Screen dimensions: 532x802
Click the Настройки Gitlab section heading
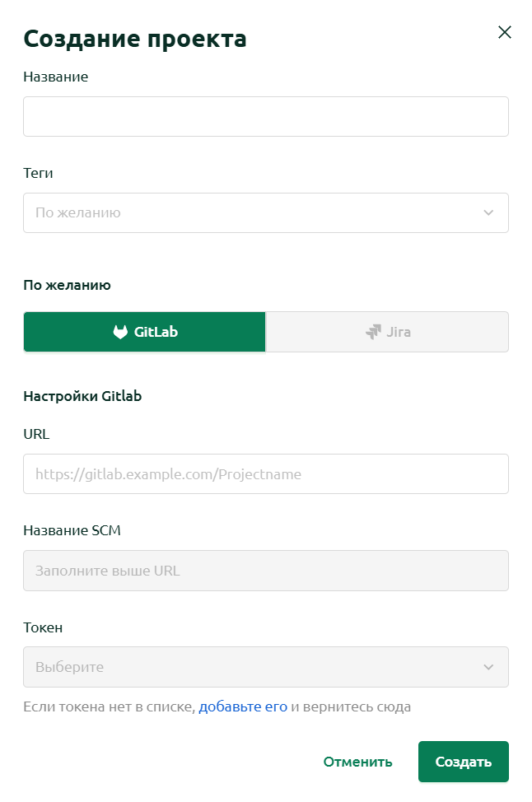pos(82,396)
